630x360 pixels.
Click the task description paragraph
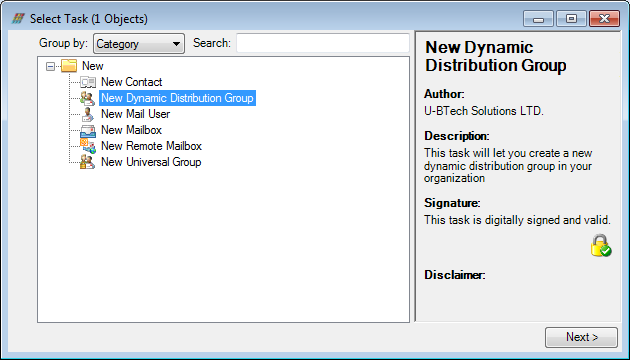coord(508,166)
